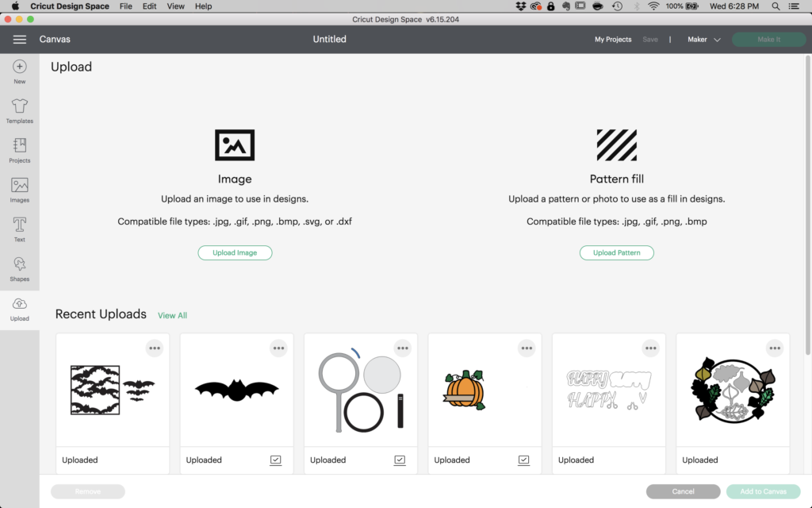This screenshot has height=508, width=812.
Task: Click the text 'Upload an image to use in designs.'
Action: 235,199
